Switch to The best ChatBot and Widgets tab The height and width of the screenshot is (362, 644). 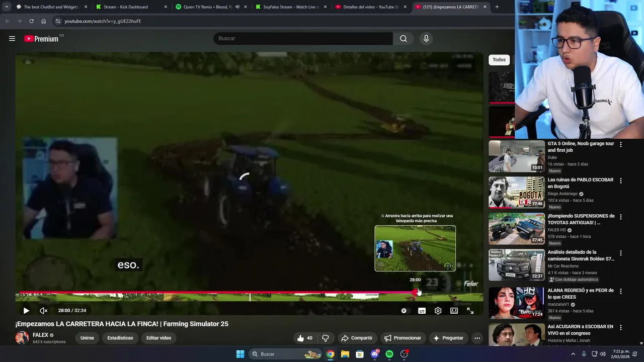coord(52,7)
